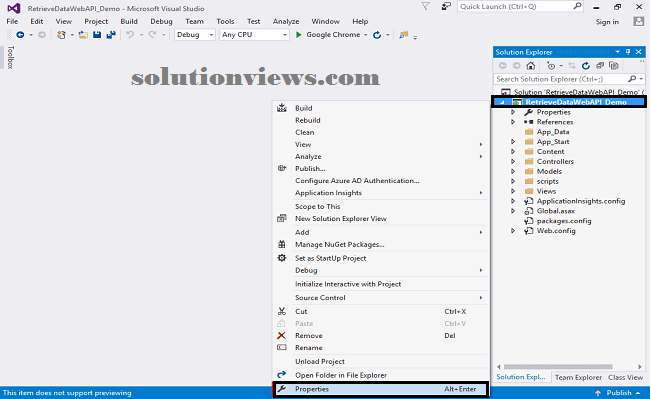This screenshot has height=399, width=651.
Task: Collapse the RetrieveDataWebAPI_Demo project node
Action: tap(502, 102)
